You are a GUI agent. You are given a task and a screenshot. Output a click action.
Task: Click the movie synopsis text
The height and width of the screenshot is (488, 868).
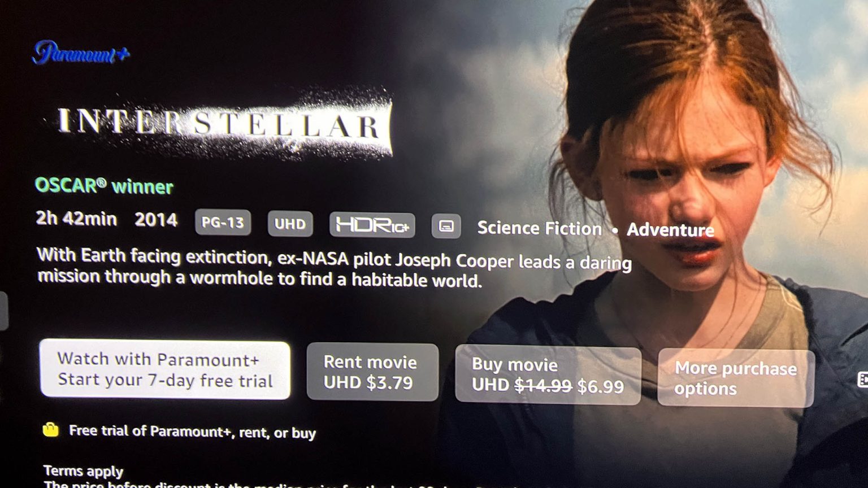(x=334, y=268)
